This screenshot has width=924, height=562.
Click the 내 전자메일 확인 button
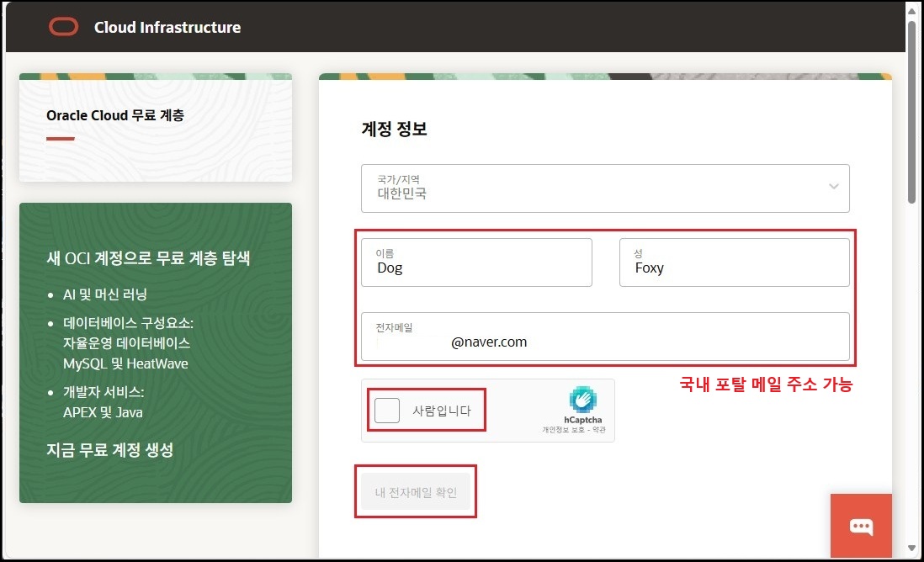pos(416,492)
